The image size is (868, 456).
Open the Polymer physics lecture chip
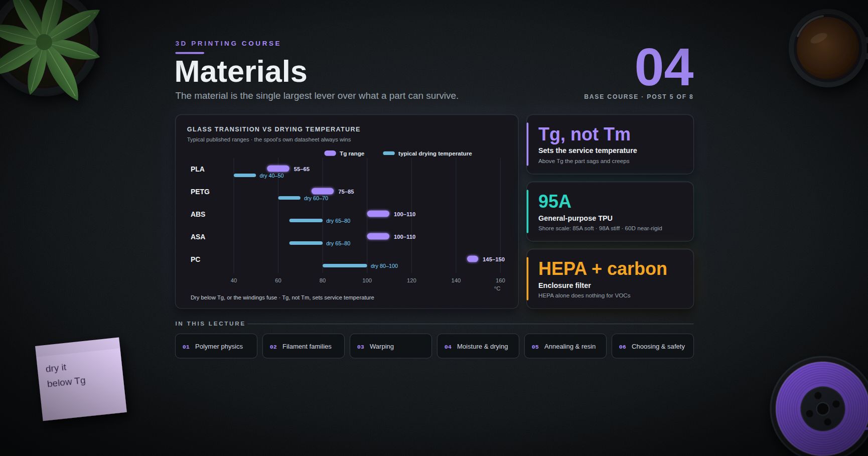point(216,346)
